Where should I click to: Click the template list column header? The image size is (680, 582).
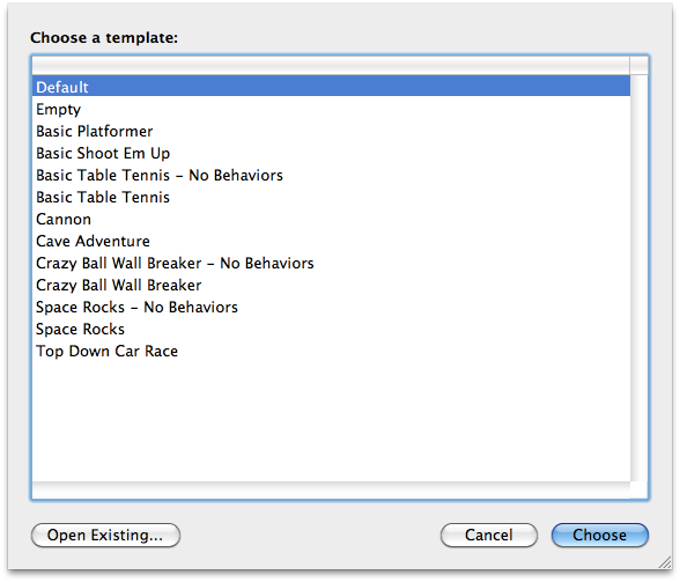[330, 66]
